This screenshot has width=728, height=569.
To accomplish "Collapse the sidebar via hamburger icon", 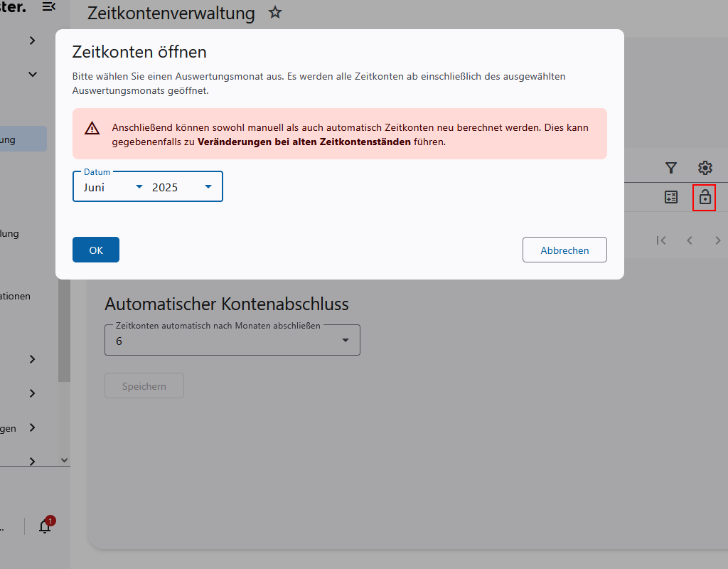I will tap(48, 6).
